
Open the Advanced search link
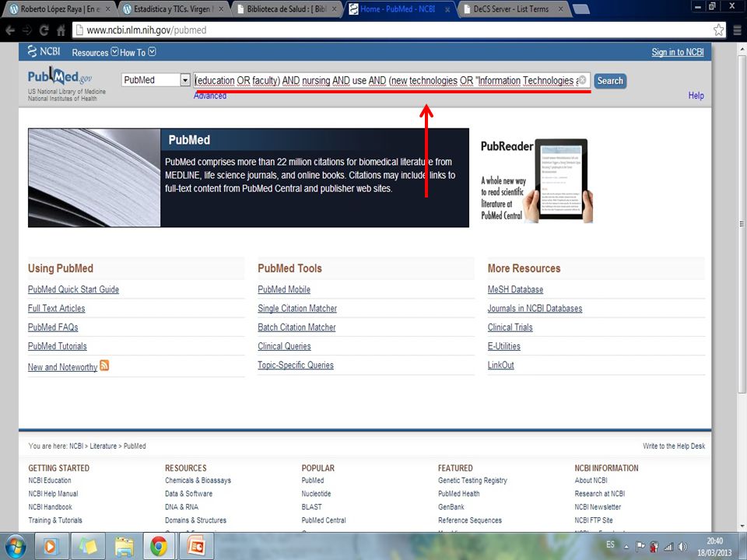[209, 96]
